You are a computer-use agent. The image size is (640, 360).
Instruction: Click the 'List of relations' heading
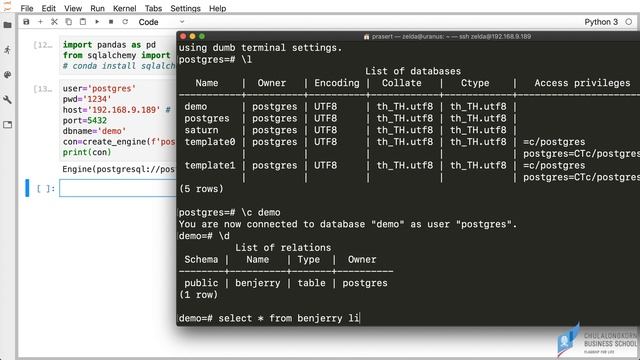(x=283, y=247)
